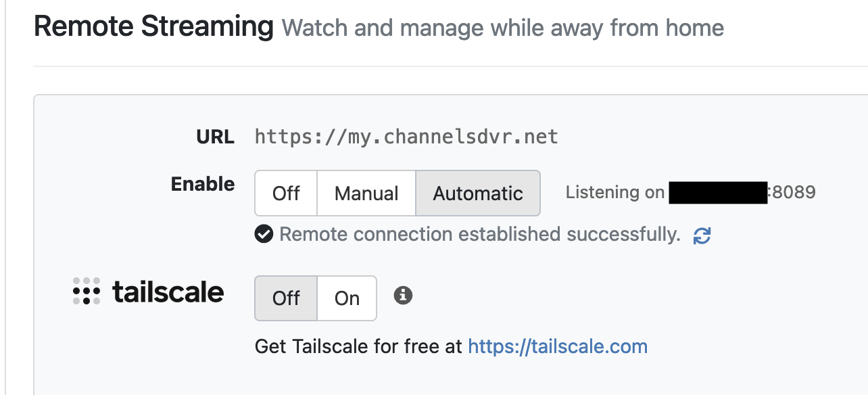Click the redacted IP address box
Screen dimensions: 868x395
[718, 193]
